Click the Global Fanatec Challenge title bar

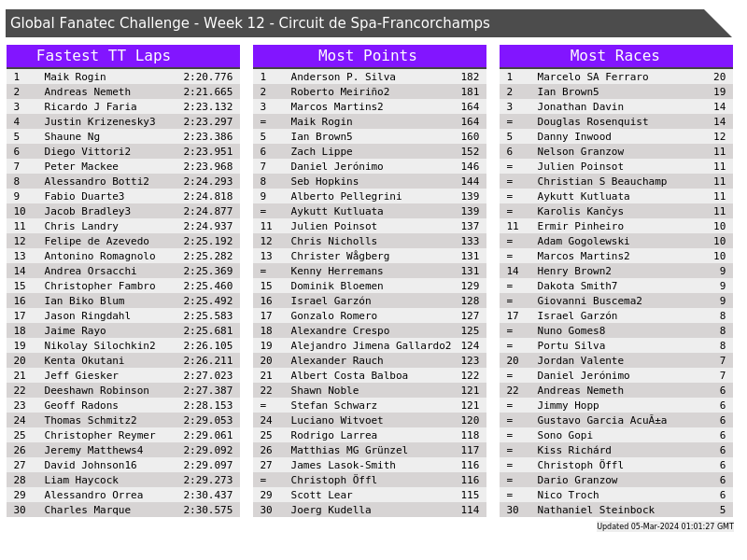pyautogui.click(x=250, y=23)
